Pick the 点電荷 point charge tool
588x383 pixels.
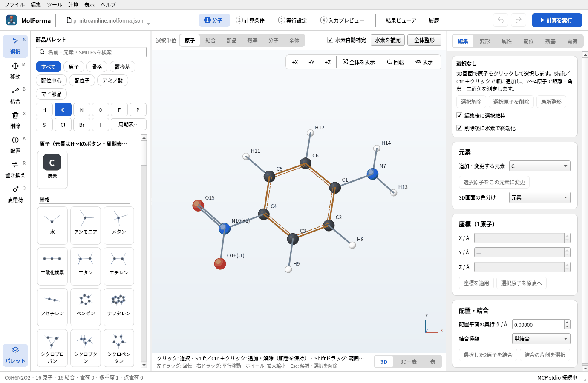click(x=15, y=194)
